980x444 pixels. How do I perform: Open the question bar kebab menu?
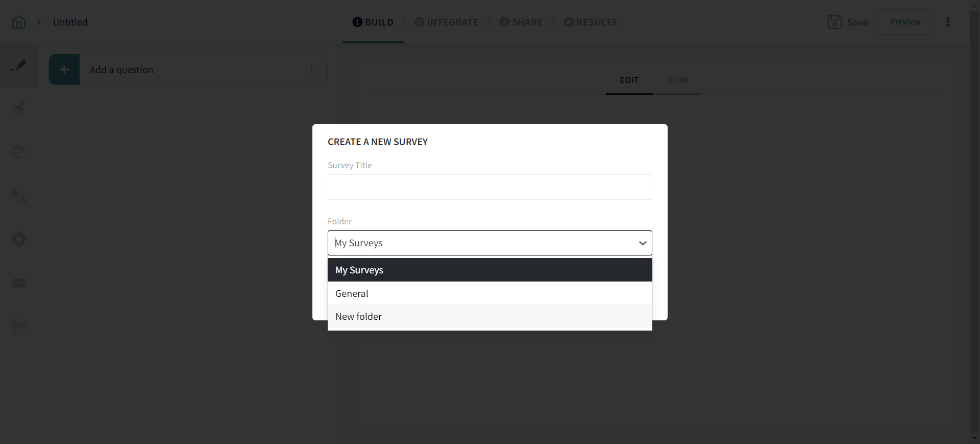click(312, 69)
